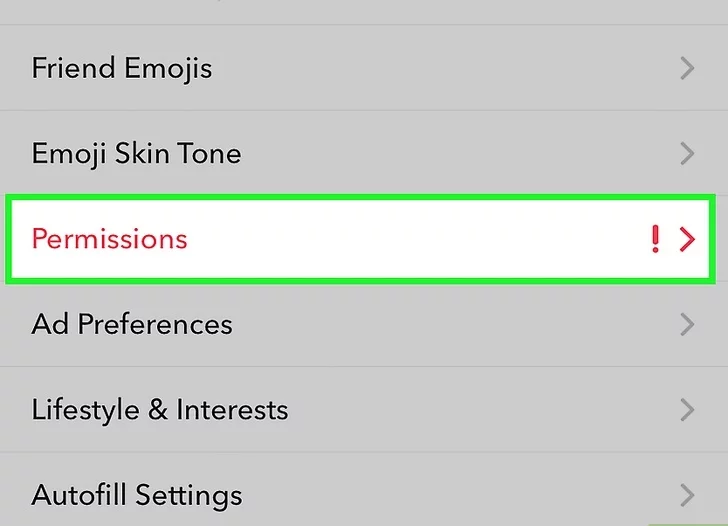Viewport: 728px width, 526px height.
Task: Click the red exclamation alert icon
Action: pos(655,239)
